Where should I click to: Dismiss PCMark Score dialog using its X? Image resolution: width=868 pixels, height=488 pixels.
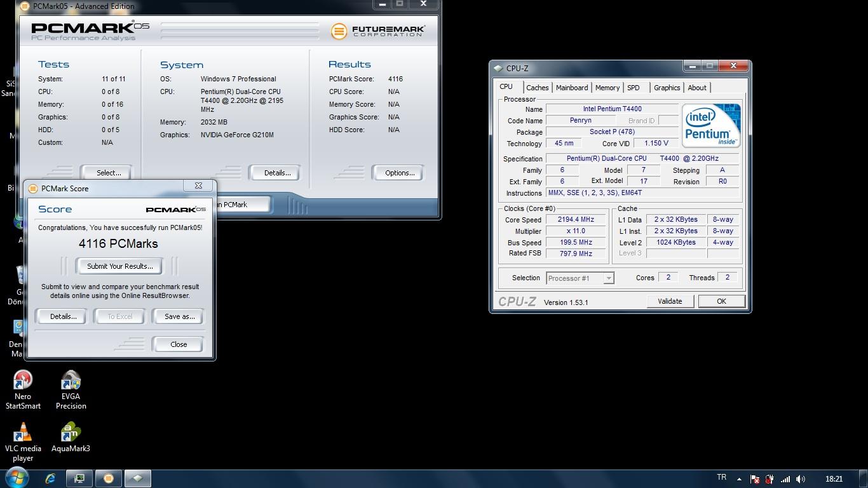pyautogui.click(x=198, y=186)
